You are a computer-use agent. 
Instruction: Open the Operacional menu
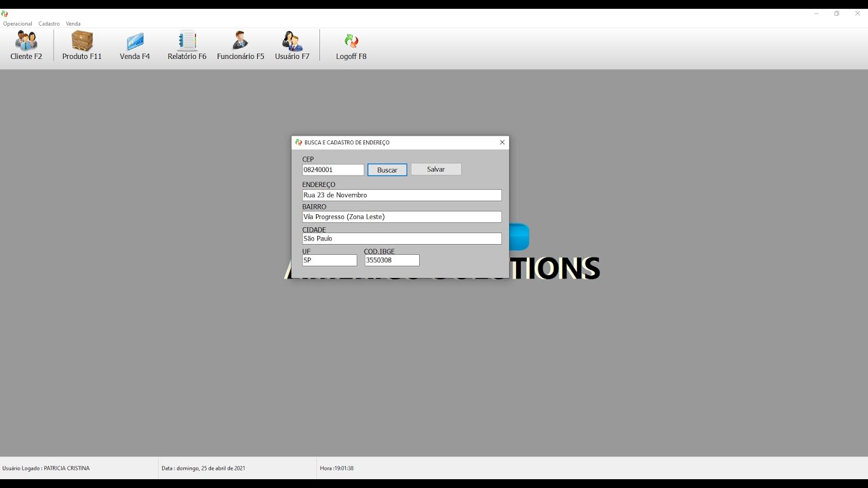[18, 24]
